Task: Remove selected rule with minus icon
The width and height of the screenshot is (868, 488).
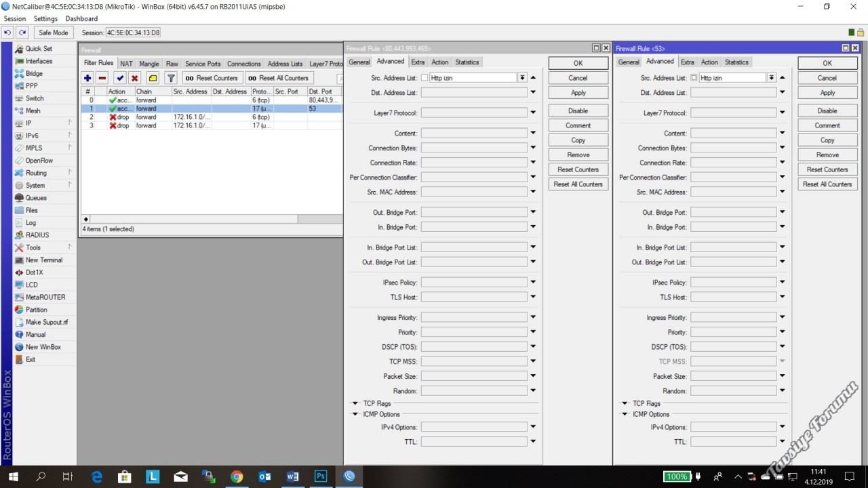Action: (x=102, y=78)
